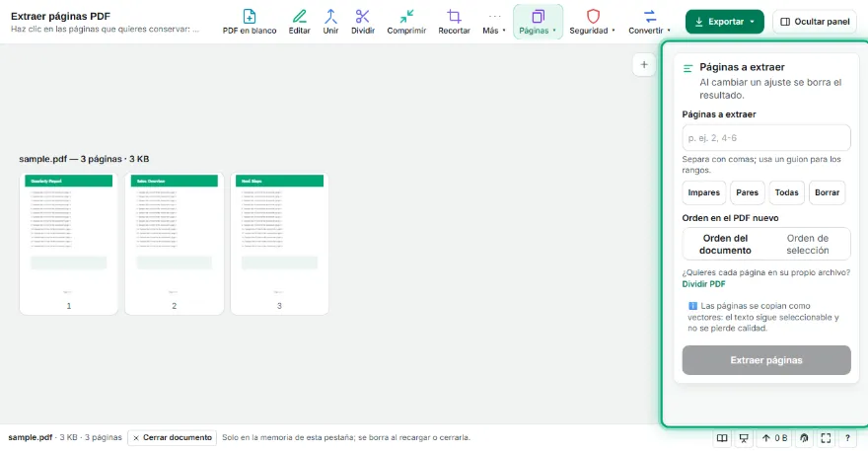This screenshot has height=451, width=868.
Task: Open the PDF en blanco tool
Action: pyautogui.click(x=250, y=22)
